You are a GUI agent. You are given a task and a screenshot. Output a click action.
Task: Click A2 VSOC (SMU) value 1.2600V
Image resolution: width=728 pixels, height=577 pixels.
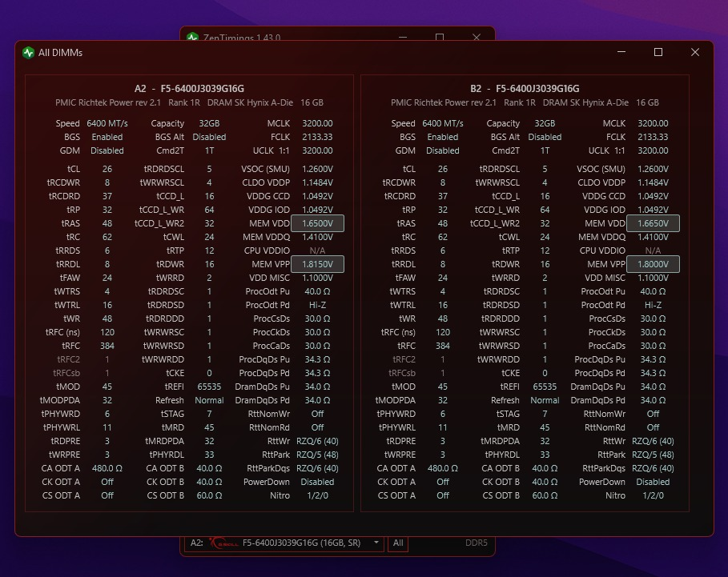[x=317, y=169]
